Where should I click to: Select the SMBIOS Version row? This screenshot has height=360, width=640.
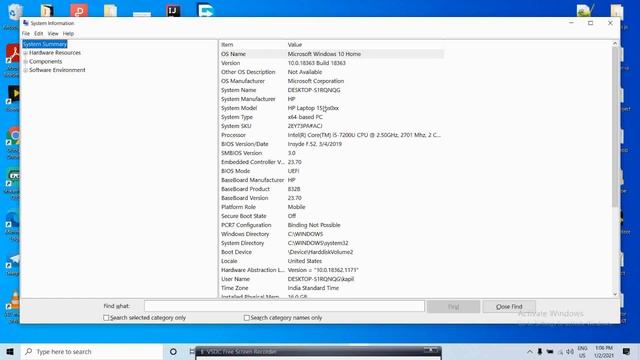tap(331, 153)
